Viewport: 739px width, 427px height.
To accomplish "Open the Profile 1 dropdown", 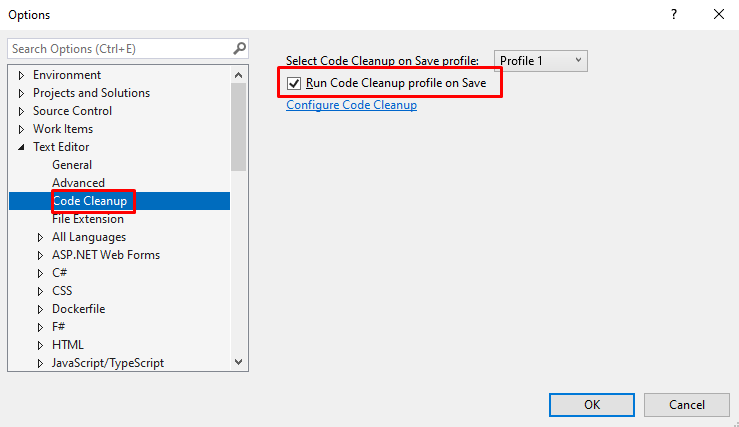I will coord(541,61).
